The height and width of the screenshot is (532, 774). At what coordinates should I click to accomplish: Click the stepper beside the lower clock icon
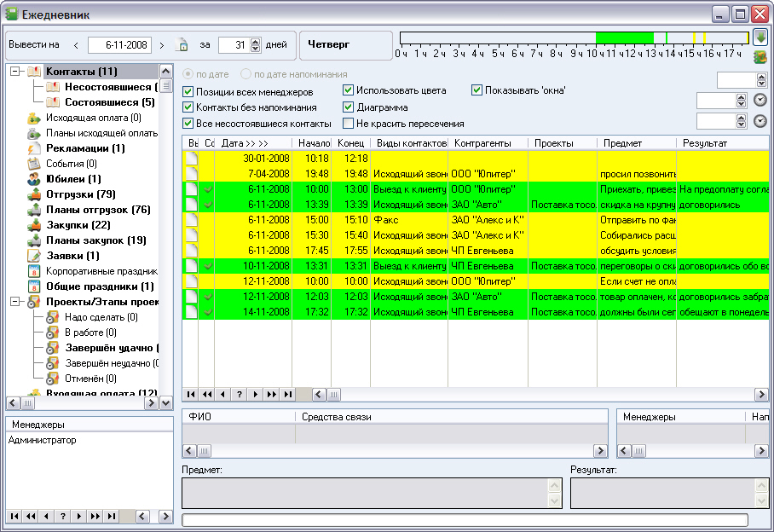[741, 121]
